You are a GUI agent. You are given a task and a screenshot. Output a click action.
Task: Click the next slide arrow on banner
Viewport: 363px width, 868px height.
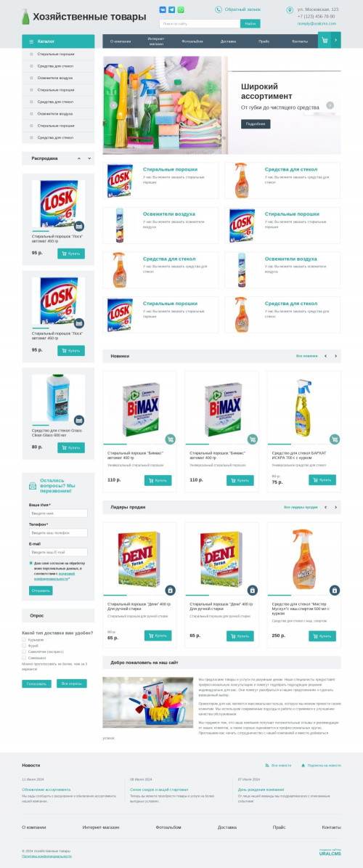pyautogui.click(x=330, y=105)
